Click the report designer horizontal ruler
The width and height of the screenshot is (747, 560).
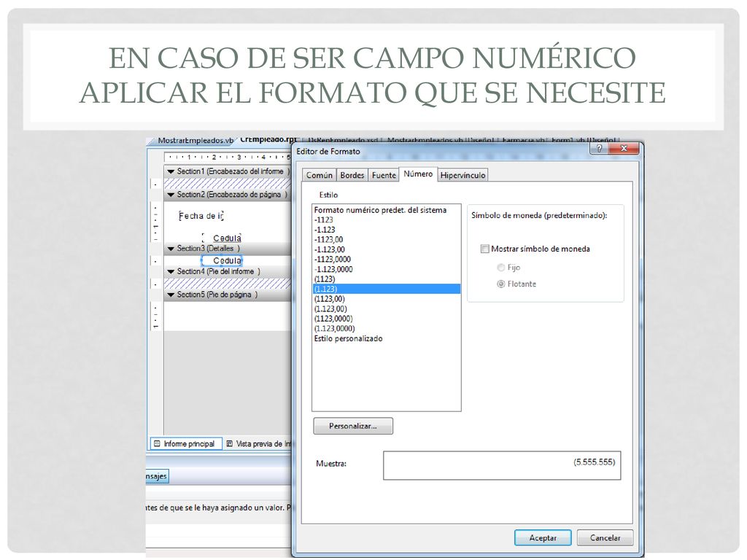click(228, 157)
